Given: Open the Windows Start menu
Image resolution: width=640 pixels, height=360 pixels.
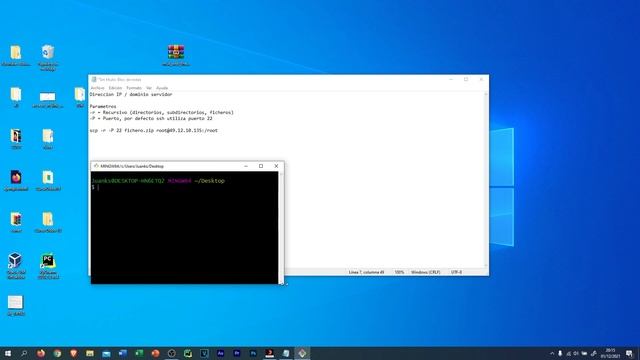Looking at the screenshot, I should tap(8, 353).
